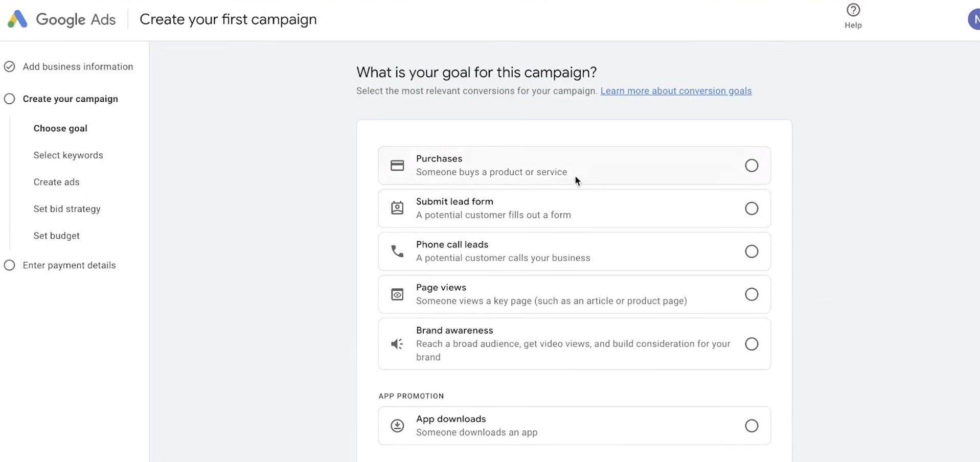This screenshot has height=462, width=980.
Task: Click the Purchases credit card icon
Action: click(397, 166)
